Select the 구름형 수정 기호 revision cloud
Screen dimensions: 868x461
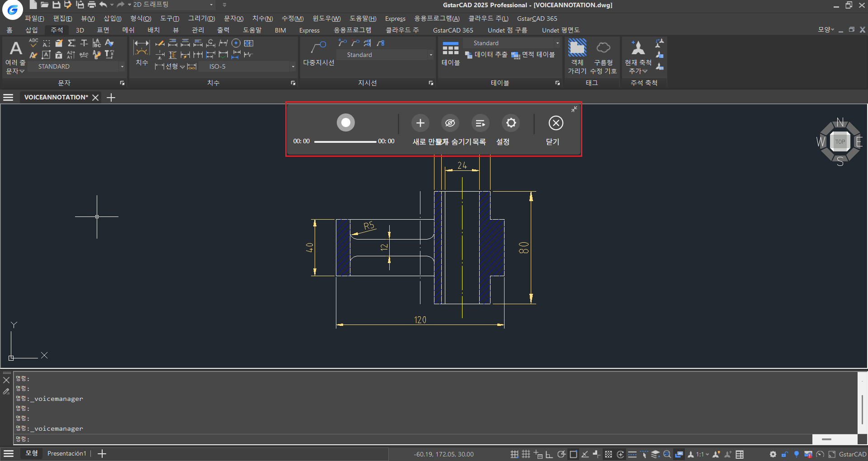coord(604,56)
